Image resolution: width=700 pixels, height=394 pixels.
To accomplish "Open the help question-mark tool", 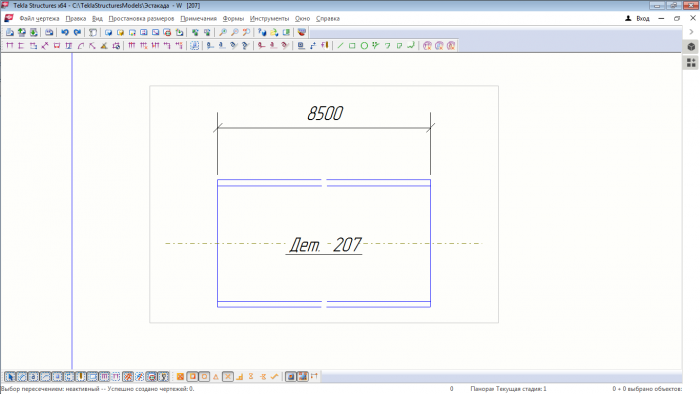I will click(262, 32).
